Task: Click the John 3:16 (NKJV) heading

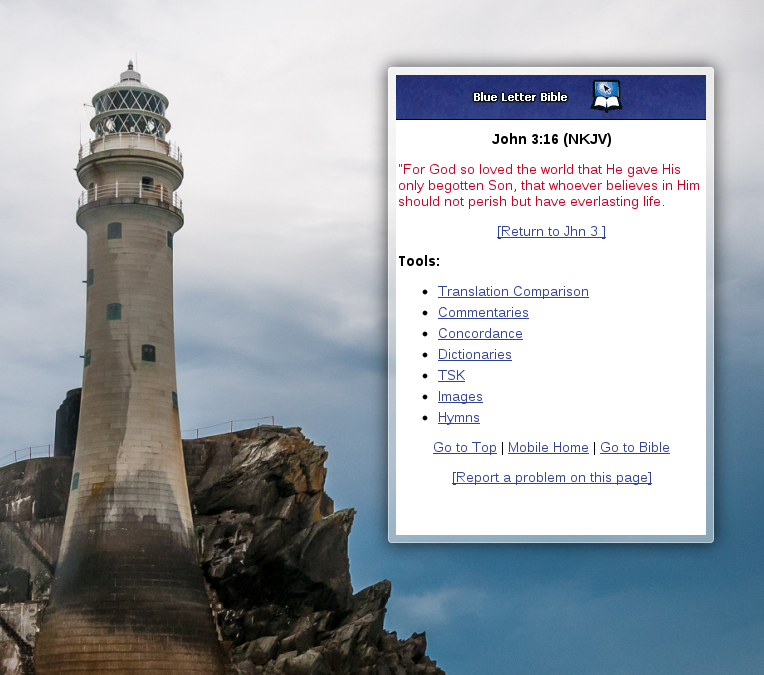Action: (x=551, y=139)
